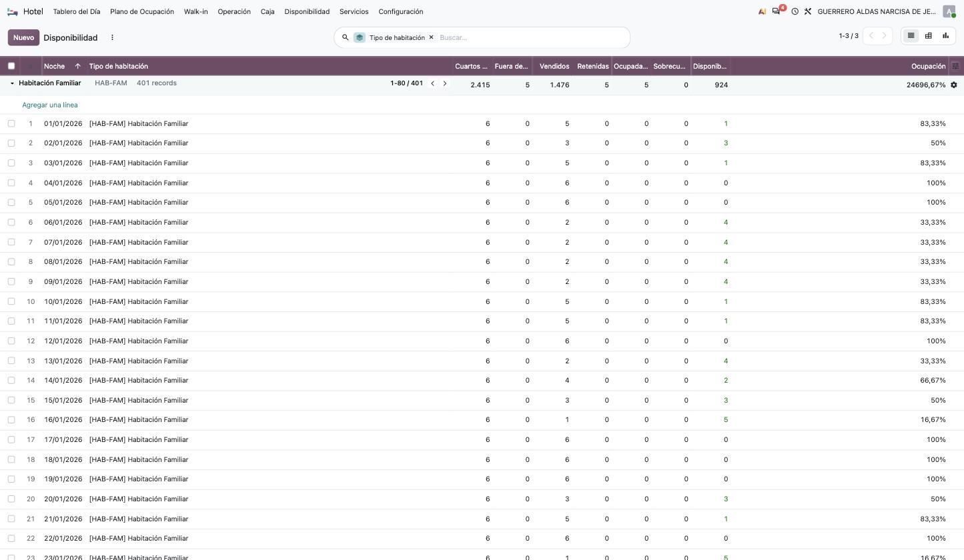Open the Habitación Familiar group settings gear
964x560 pixels.
point(954,85)
